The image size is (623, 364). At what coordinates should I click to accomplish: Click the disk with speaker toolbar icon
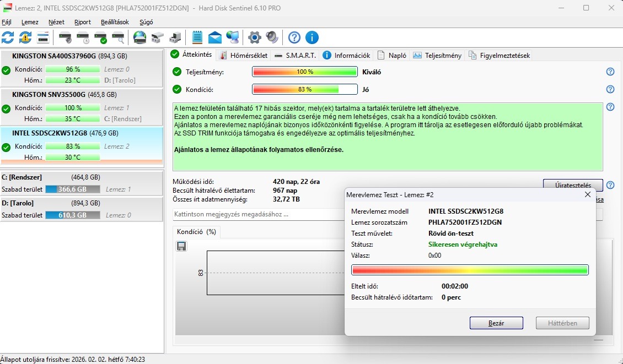65,37
